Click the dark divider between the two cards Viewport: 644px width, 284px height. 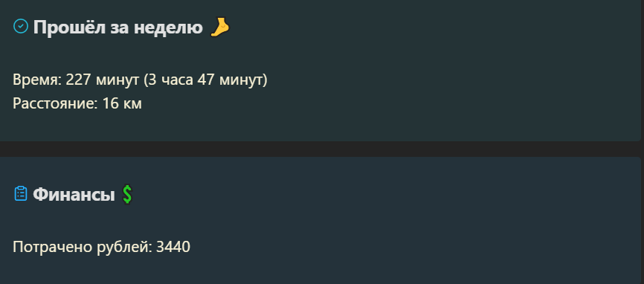[x=322, y=149]
